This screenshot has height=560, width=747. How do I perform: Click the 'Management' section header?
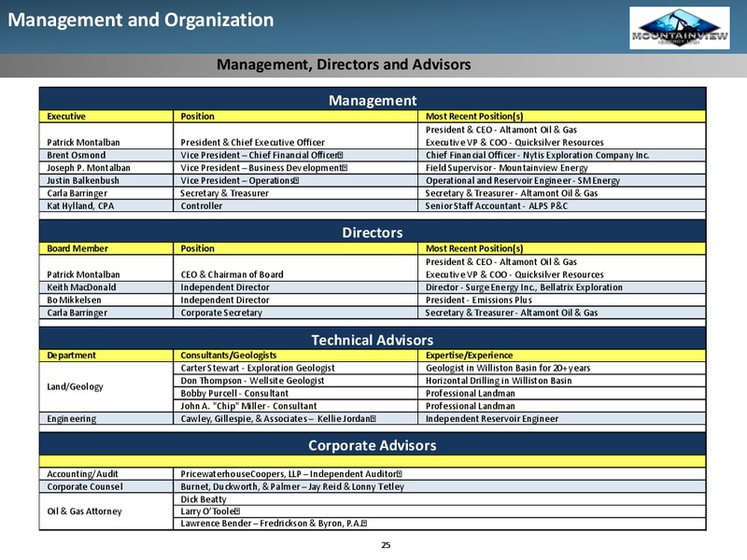coord(373,101)
